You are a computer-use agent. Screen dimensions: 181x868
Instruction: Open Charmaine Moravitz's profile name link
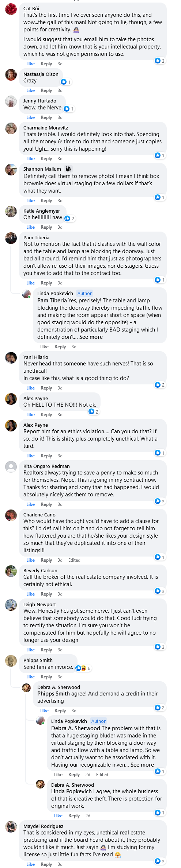click(46, 128)
